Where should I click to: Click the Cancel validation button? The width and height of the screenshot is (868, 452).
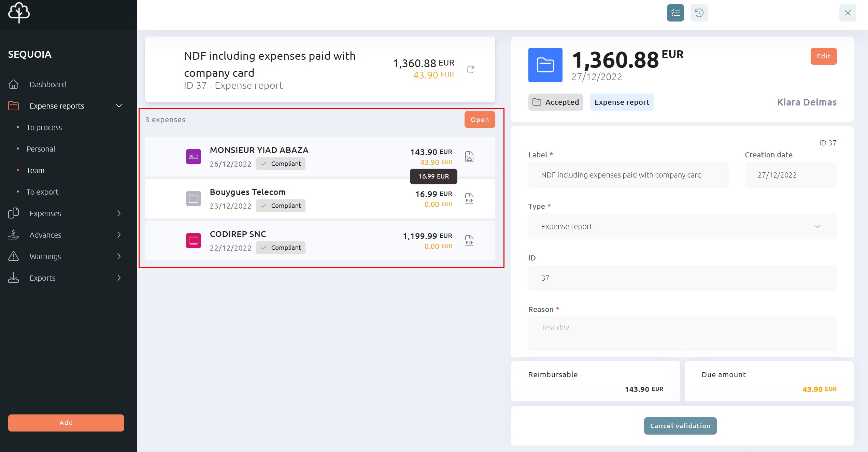[680, 426]
